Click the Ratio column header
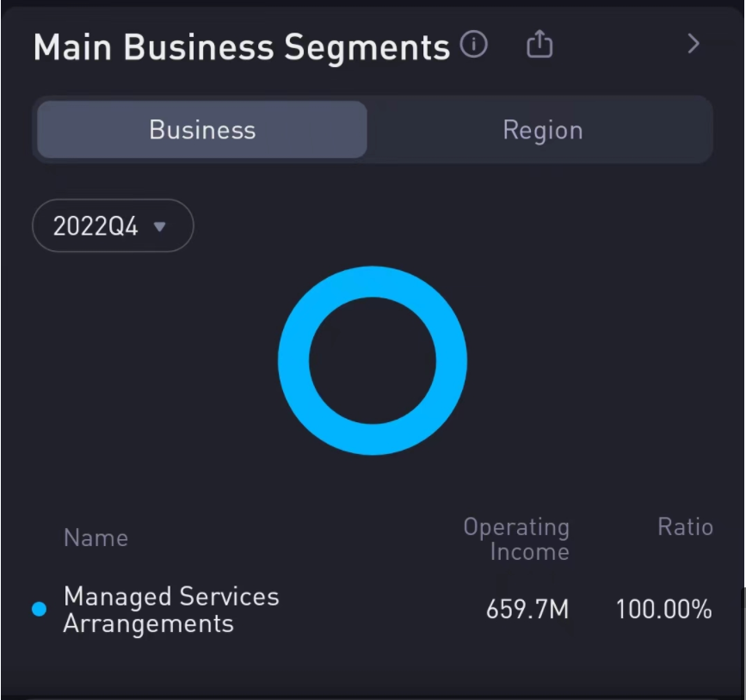This screenshot has width=746, height=700. click(x=685, y=527)
